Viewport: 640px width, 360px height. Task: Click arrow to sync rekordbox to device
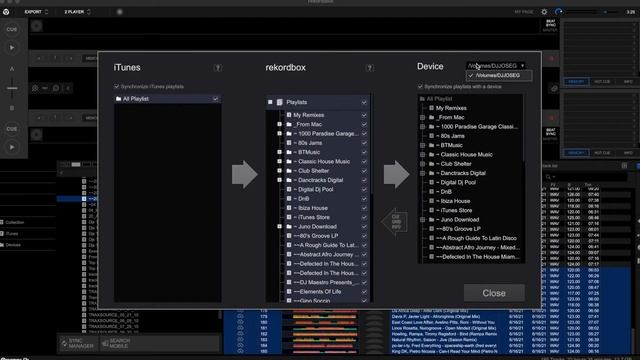pos(396,174)
